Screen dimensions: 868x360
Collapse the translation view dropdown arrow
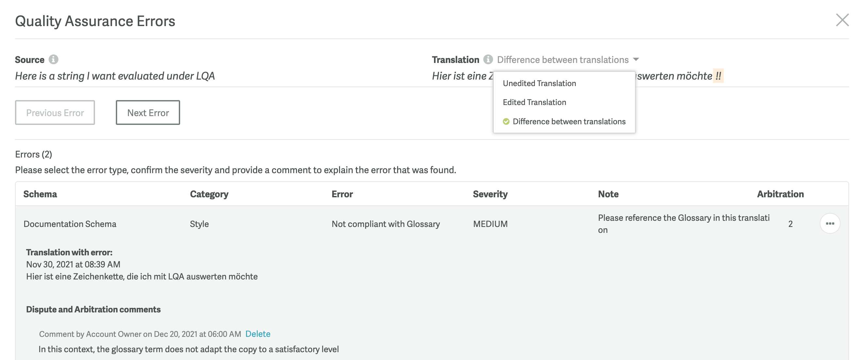(x=636, y=60)
